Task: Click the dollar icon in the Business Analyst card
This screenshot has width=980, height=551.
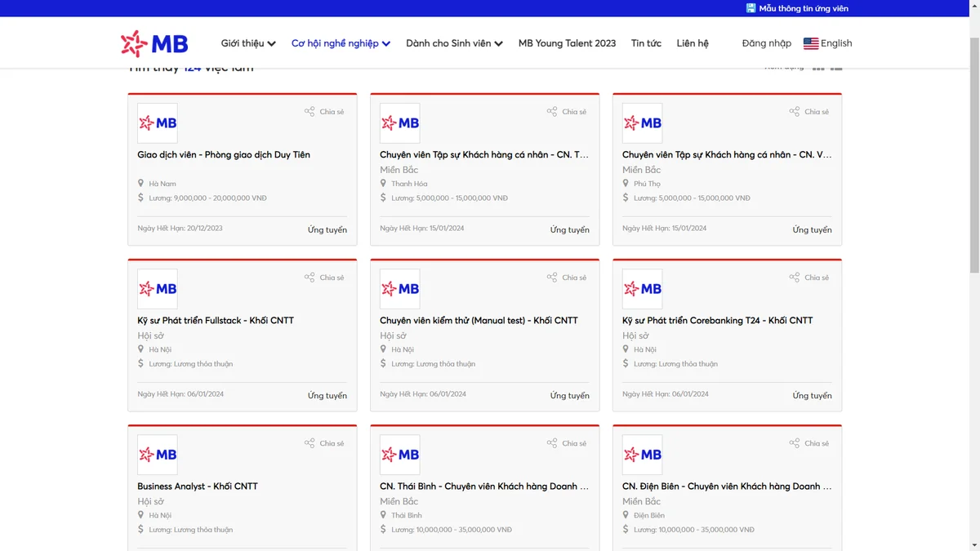Action: coord(140,529)
